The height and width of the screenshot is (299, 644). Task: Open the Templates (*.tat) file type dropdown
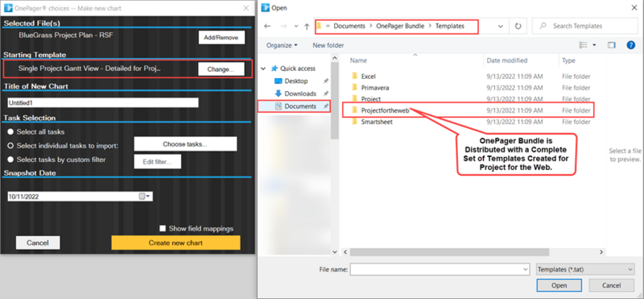585,270
